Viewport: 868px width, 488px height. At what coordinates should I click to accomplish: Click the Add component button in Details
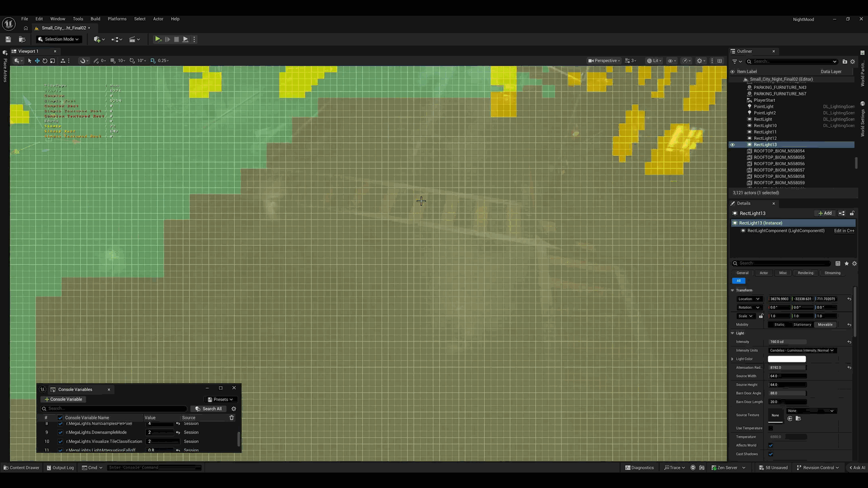825,213
